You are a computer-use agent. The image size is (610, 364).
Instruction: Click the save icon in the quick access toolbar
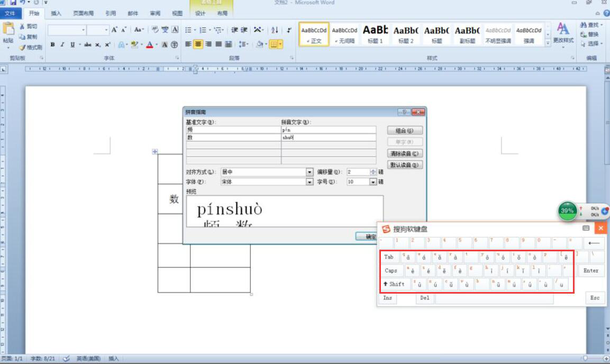click(x=13, y=3)
